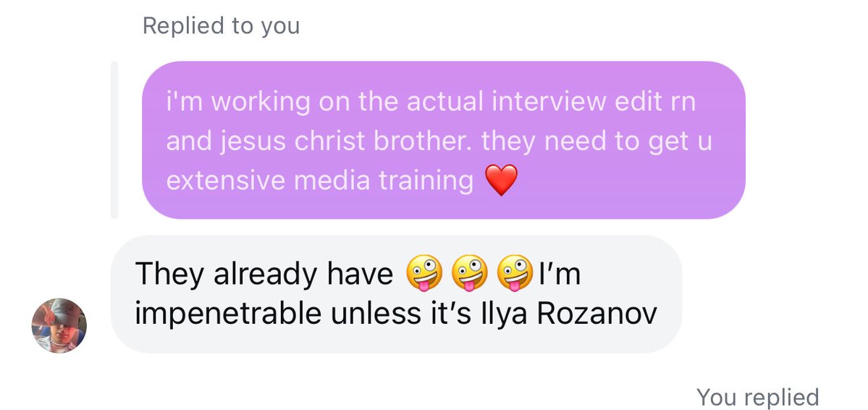Tap the 'They already have' text
The image size is (868, 410).
tap(264, 275)
